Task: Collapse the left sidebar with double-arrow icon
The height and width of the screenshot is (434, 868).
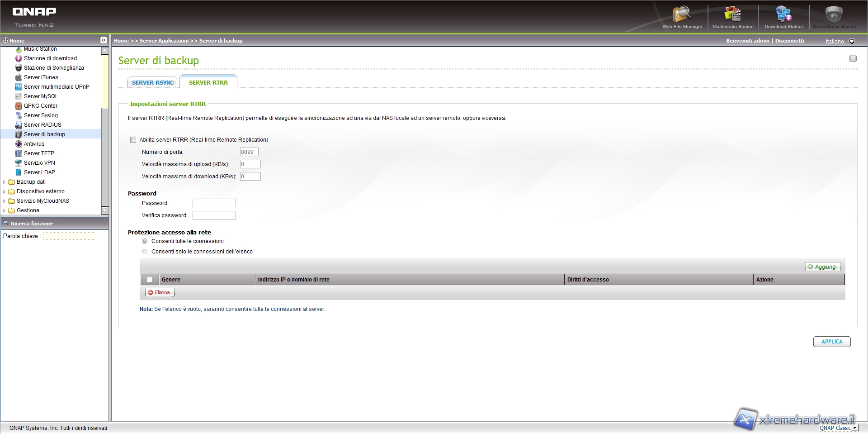Action: pyautogui.click(x=104, y=40)
